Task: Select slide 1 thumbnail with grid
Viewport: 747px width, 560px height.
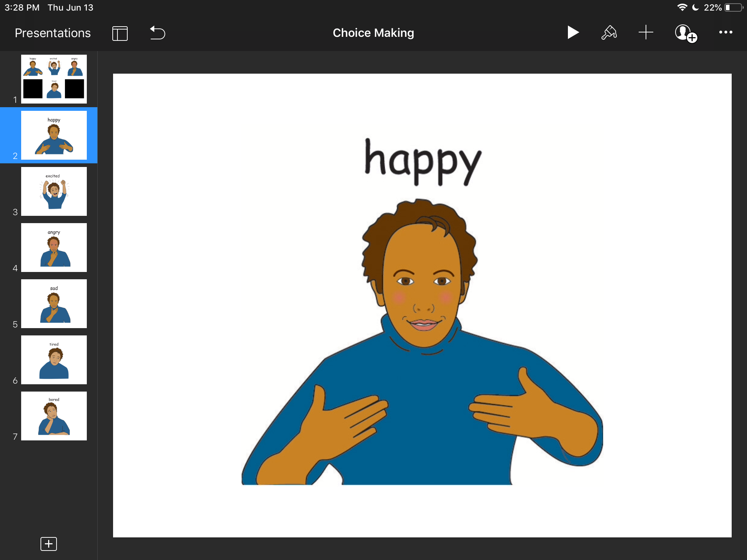Action: point(54,79)
